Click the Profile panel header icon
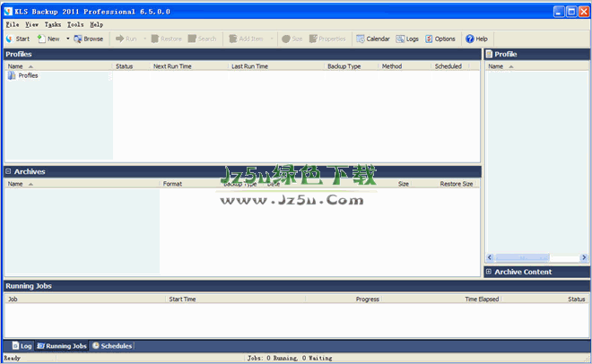Screen dimensions: 592x364 489,54
